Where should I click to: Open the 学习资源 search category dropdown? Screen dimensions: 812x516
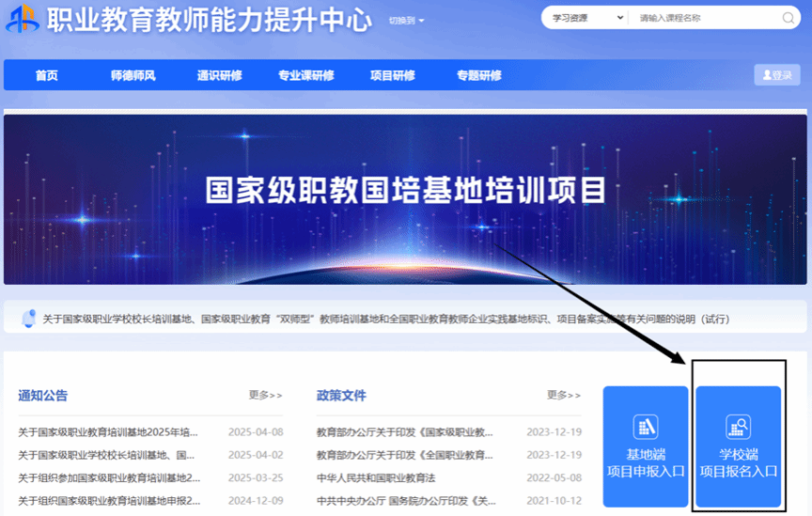587,18
